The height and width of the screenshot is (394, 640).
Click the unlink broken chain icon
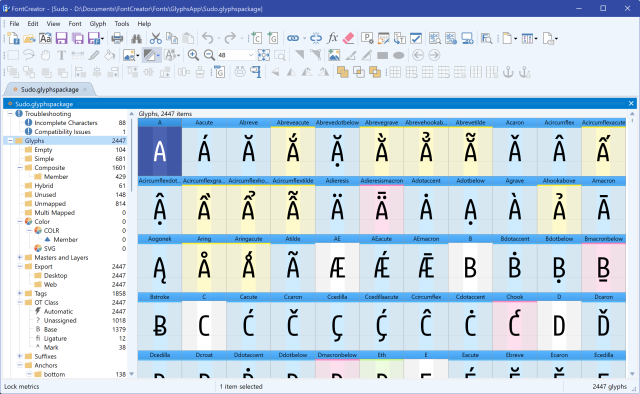(x=316, y=38)
